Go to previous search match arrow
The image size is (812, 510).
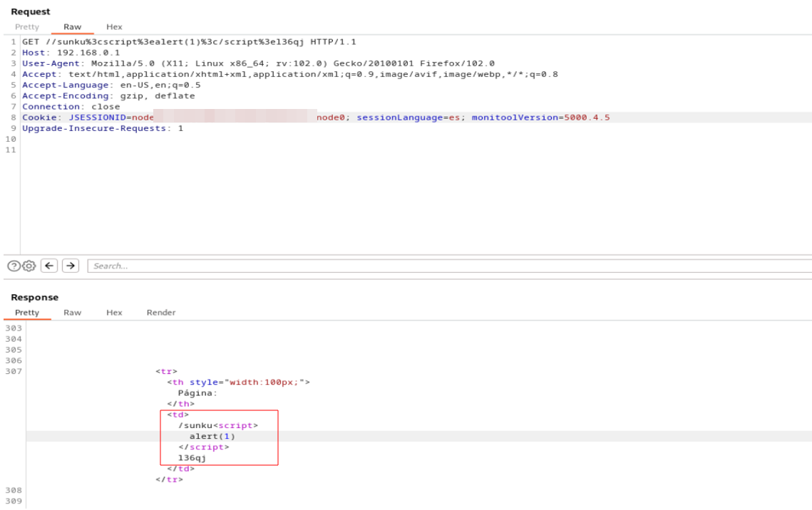coord(49,266)
